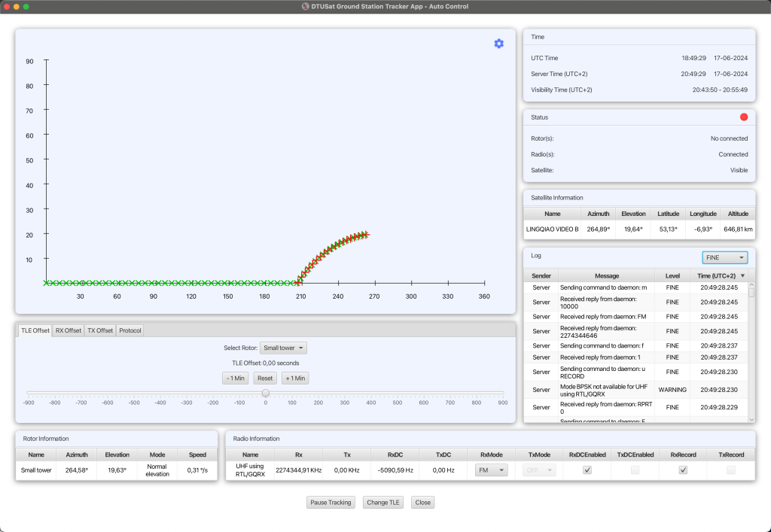Tick the TxRecord checkbox

(730, 470)
